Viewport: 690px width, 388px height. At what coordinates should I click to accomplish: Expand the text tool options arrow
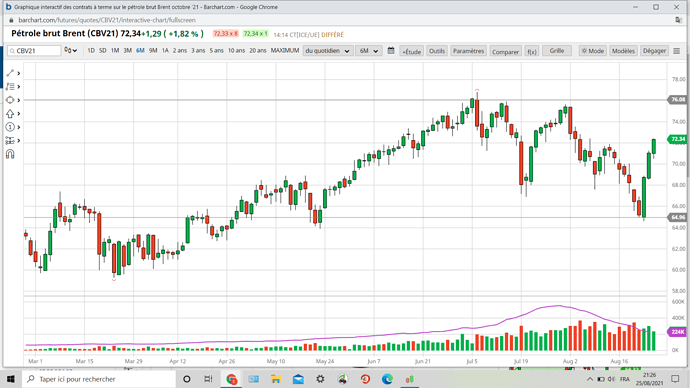pos(18,87)
